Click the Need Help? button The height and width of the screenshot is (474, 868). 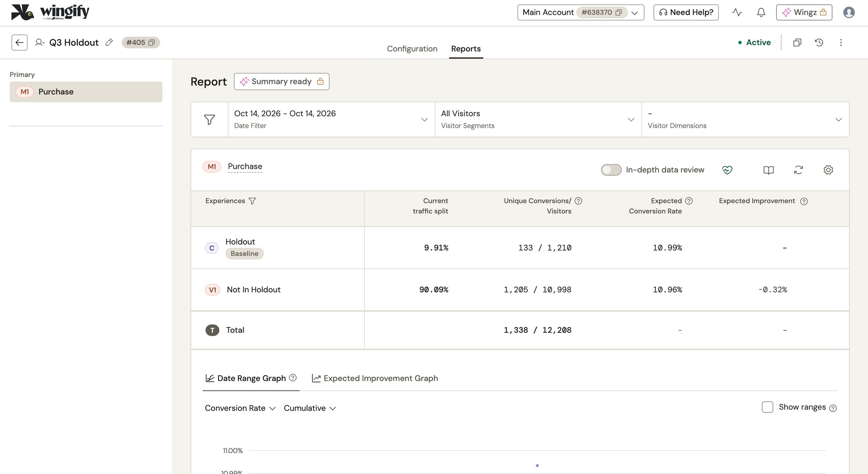pyautogui.click(x=686, y=13)
